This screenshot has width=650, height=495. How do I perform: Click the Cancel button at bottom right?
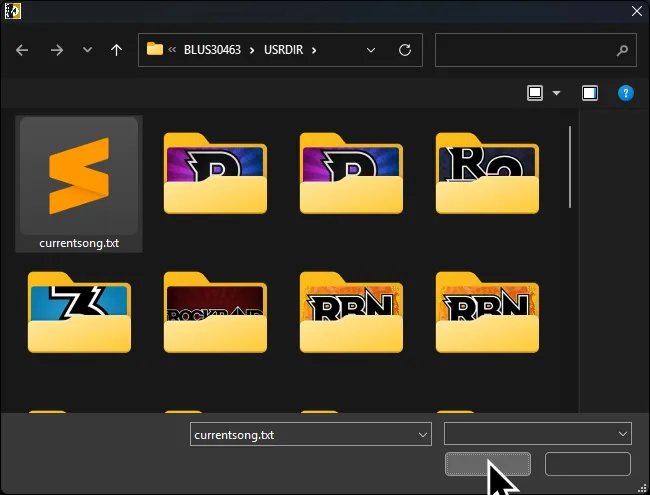pos(588,464)
